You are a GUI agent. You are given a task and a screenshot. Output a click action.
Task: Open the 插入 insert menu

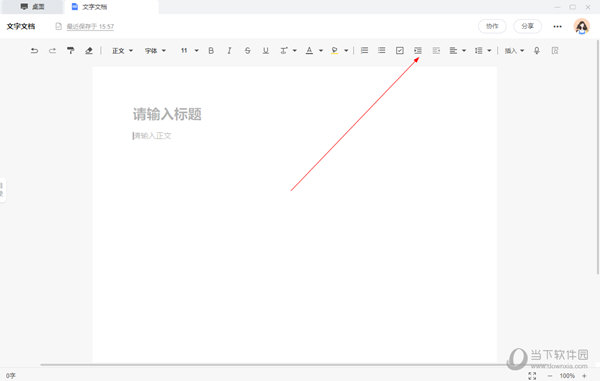click(x=514, y=50)
